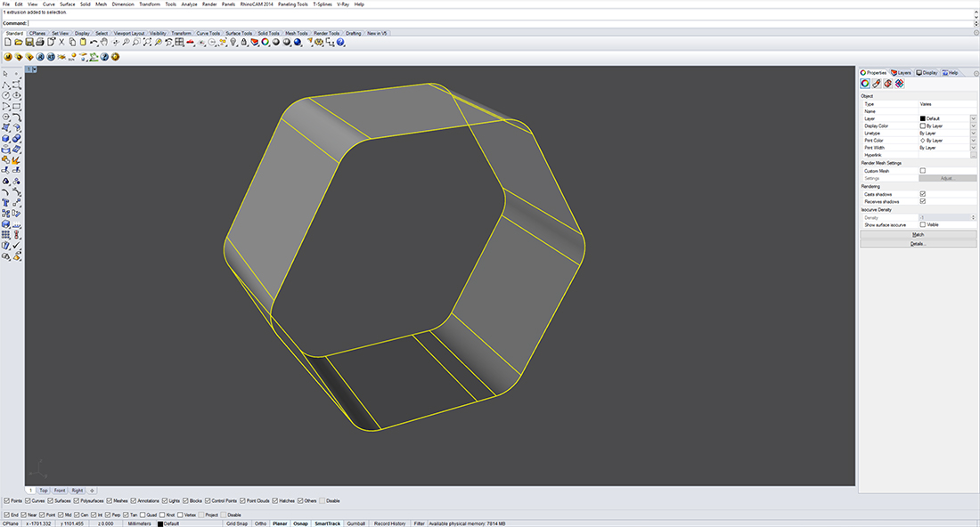The image size is (980, 527).
Task: Uncheck Casts shadows
Action: [x=922, y=194]
